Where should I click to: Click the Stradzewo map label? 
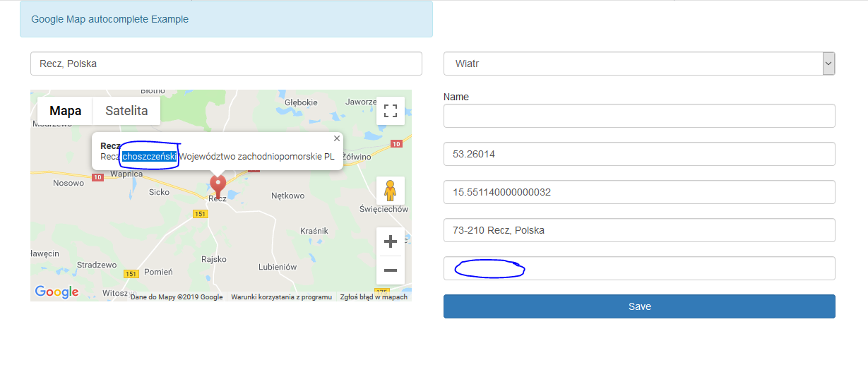97,265
